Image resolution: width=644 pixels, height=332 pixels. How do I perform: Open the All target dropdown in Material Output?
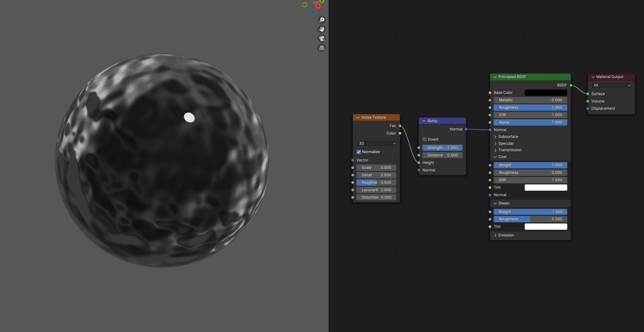(611, 85)
